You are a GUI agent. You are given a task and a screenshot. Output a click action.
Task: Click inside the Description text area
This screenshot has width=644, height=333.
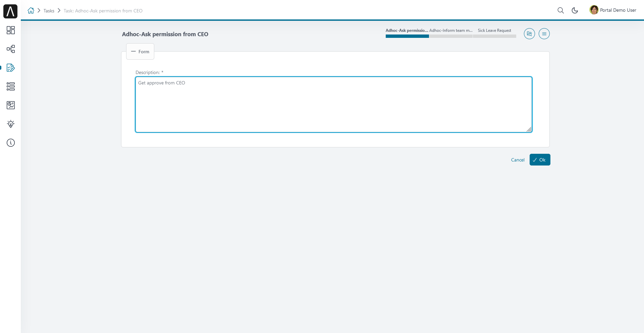pyautogui.click(x=334, y=105)
